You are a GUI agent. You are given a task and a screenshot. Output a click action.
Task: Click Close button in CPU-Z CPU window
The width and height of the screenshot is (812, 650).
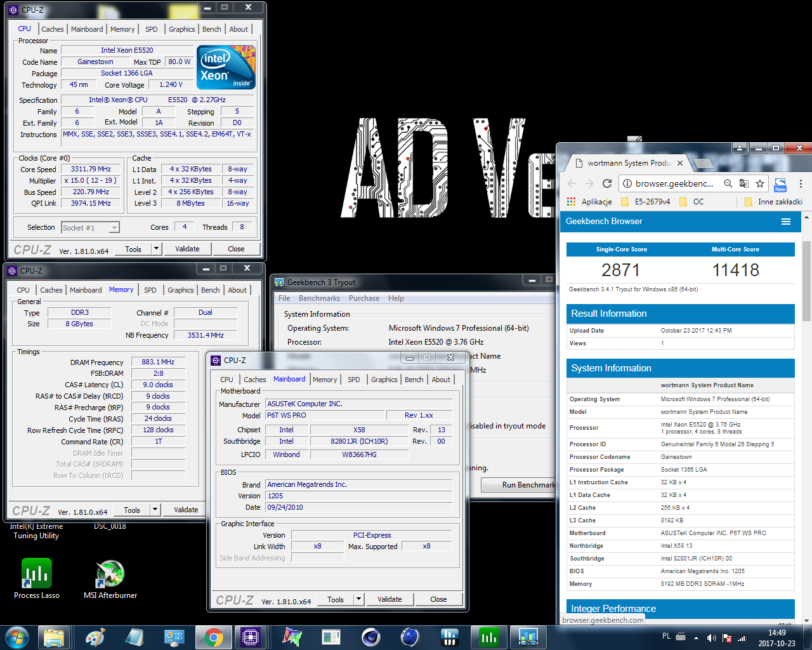pos(236,249)
